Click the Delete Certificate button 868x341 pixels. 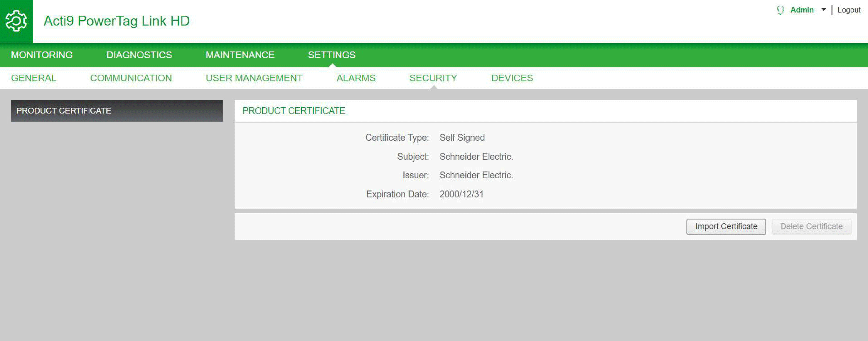(811, 227)
